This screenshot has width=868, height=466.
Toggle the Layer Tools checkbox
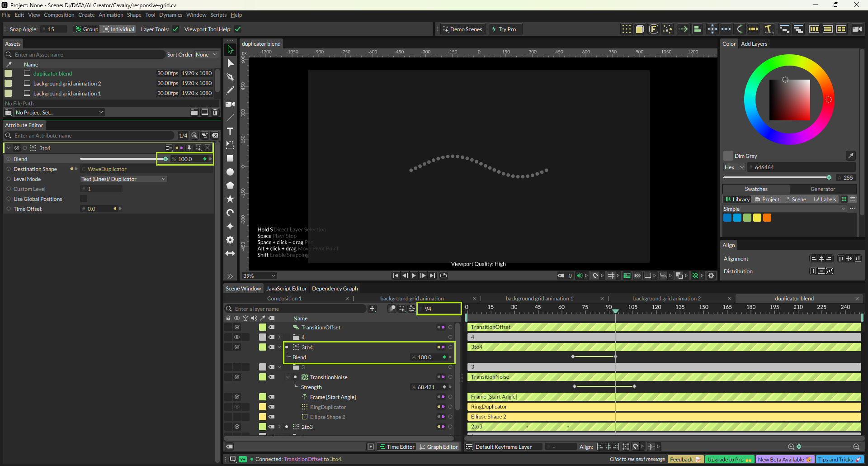coord(175,29)
